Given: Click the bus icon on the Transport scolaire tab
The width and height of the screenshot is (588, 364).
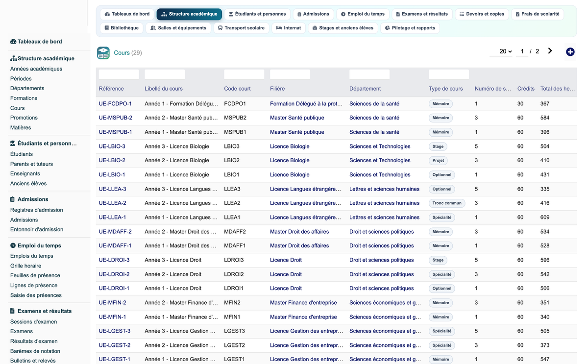Looking at the screenshot, I should 220,28.
